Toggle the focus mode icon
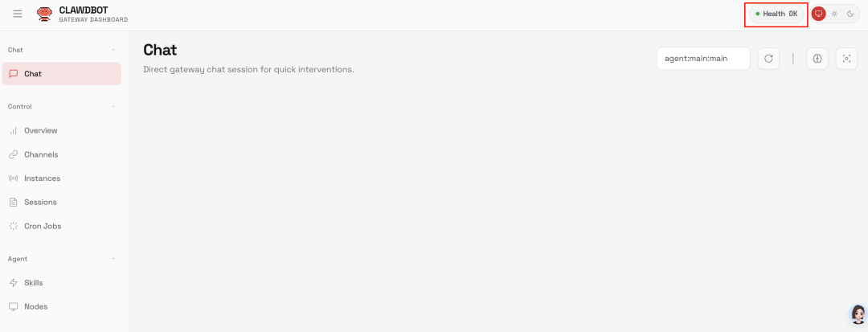Viewport: 868px width, 332px height. tap(845, 58)
